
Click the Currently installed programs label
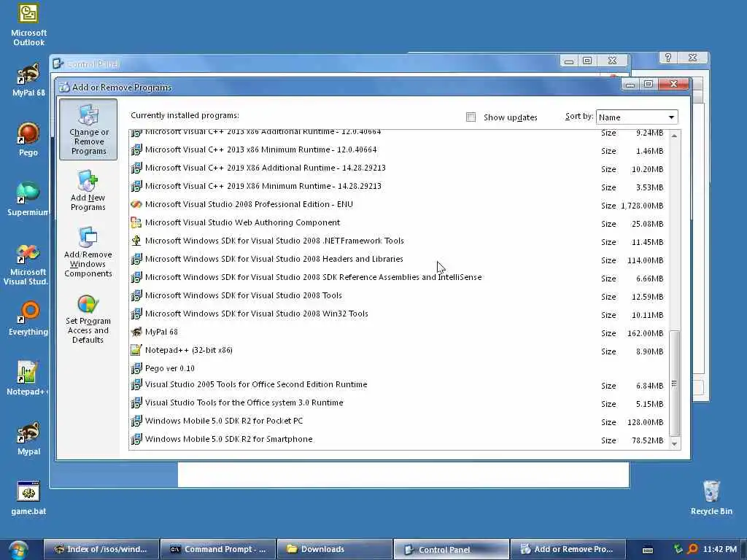click(x=185, y=115)
